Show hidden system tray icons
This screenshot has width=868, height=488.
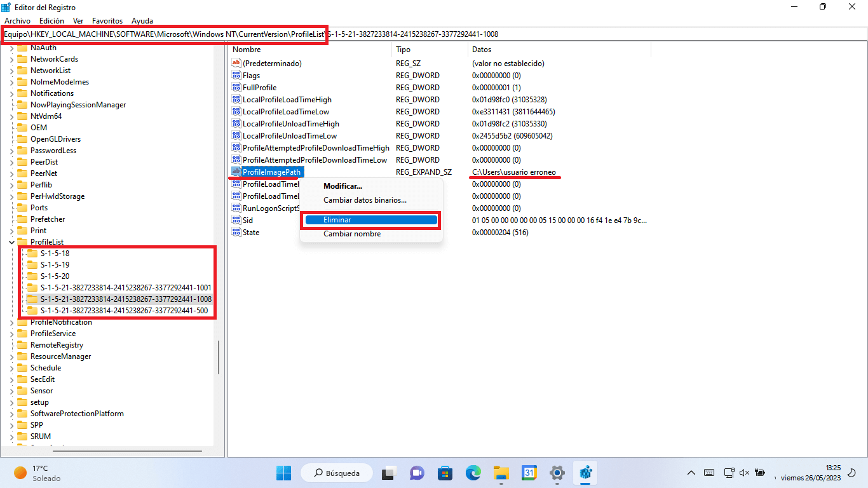[x=692, y=473]
